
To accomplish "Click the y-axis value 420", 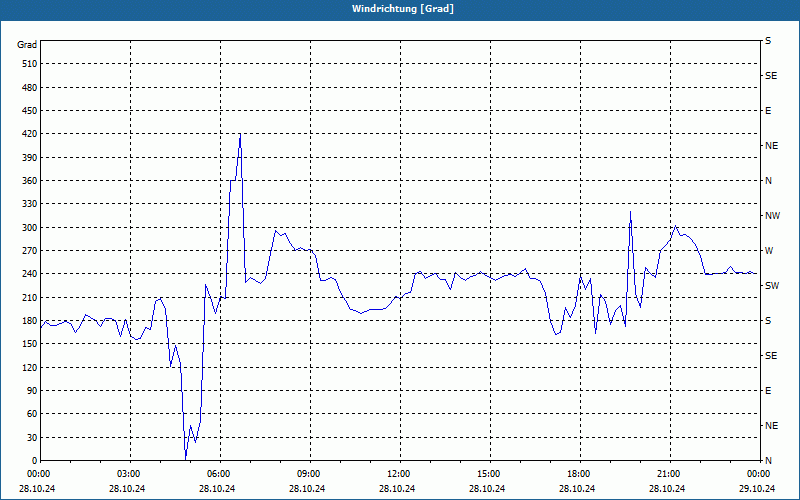I will click(x=30, y=134).
